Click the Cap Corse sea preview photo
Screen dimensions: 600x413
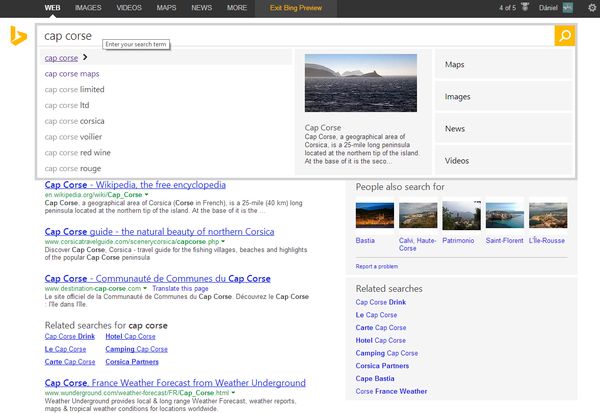(x=361, y=83)
